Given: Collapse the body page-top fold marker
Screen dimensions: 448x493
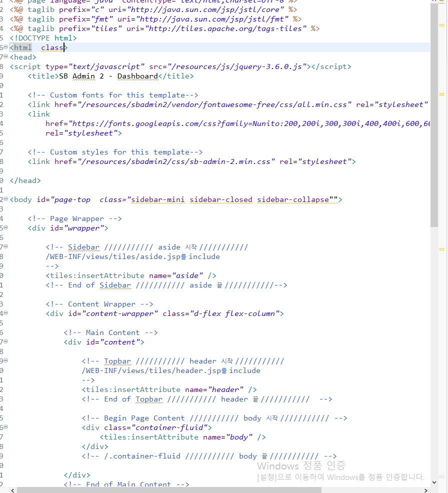Looking at the screenshot, I should pyautogui.click(x=5, y=198).
